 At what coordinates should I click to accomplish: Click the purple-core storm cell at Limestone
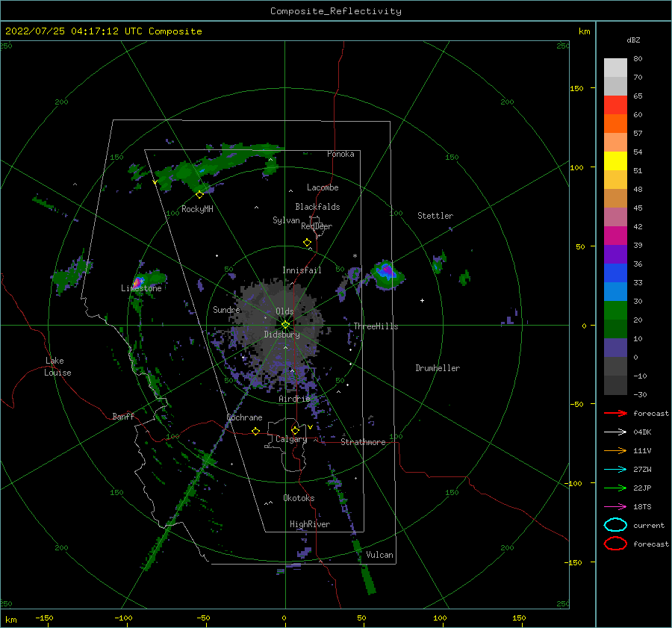pyautogui.click(x=137, y=282)
